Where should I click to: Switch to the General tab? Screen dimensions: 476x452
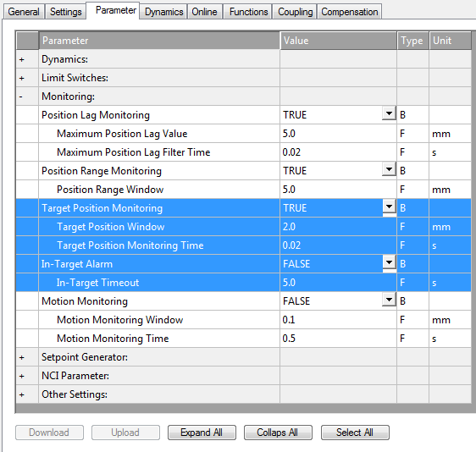coord(24,12)
